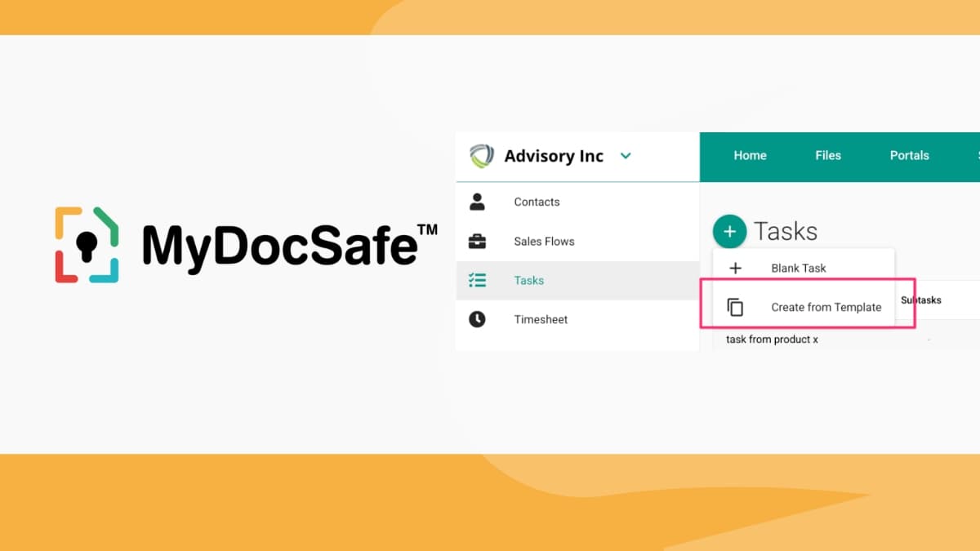The height and width of the screenshot is (551, 980).
Task: Click the Contacts sidebar entry
Action: pyautogui.click(x=537, y=202)
